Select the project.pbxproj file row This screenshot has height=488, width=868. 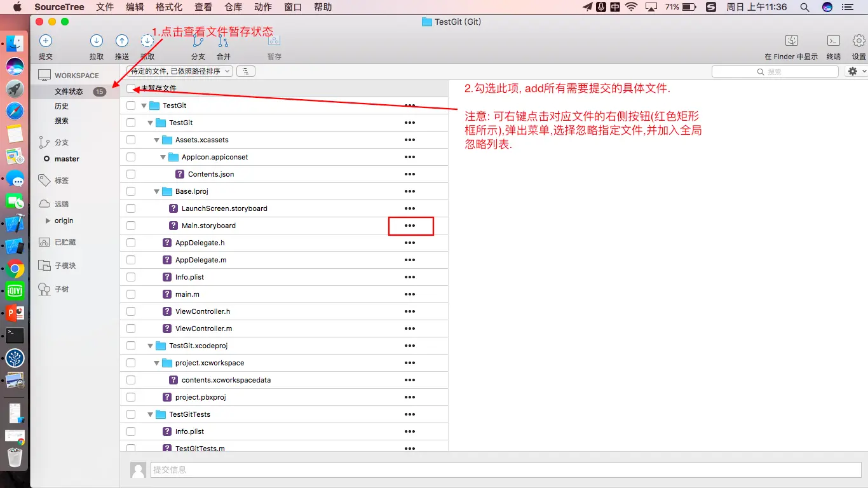click(284, 397)
